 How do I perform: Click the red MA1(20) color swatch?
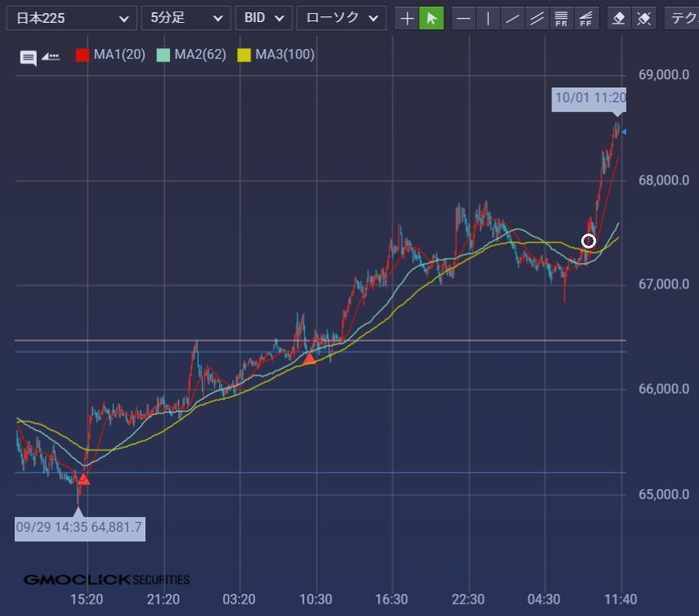click(83, 56)
